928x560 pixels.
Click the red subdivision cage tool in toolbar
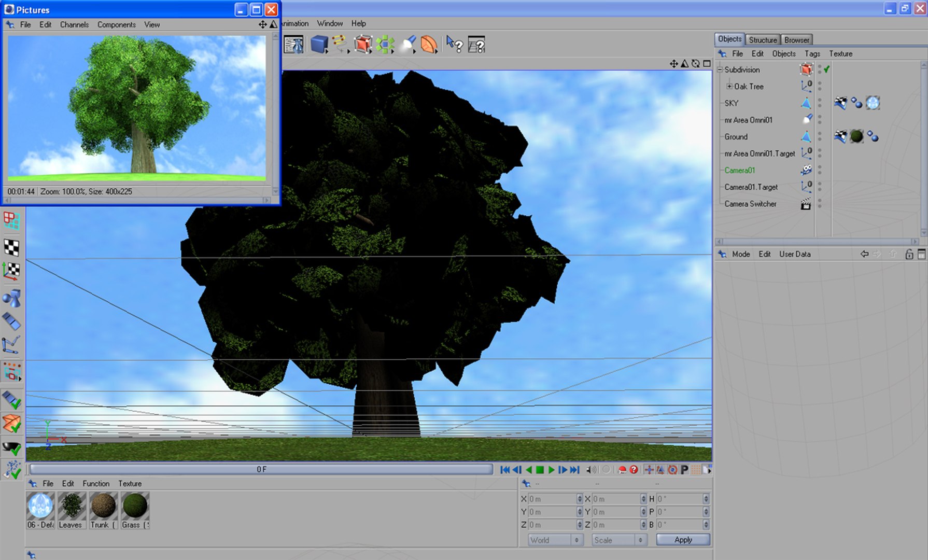coord(363,45)
